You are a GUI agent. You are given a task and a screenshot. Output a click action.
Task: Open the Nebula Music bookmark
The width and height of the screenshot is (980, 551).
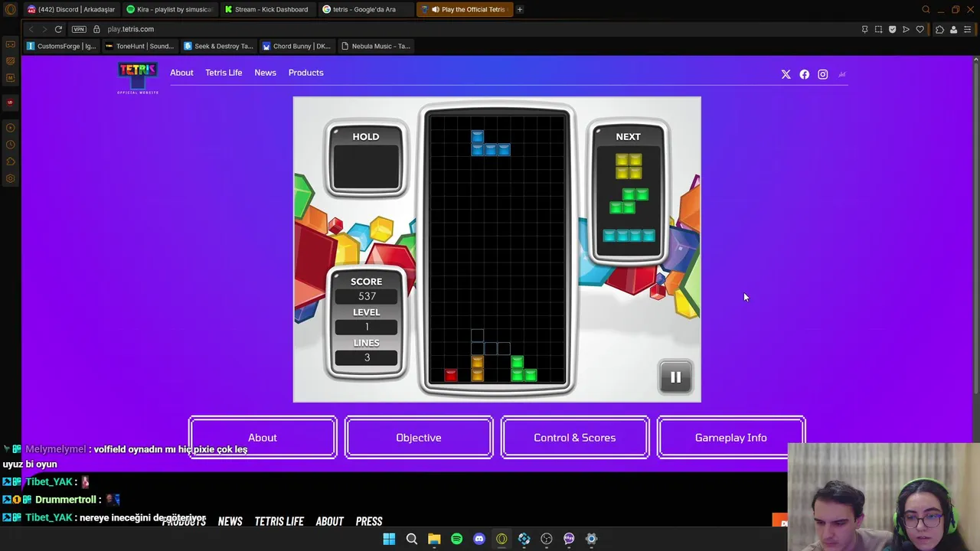(375, 46)
